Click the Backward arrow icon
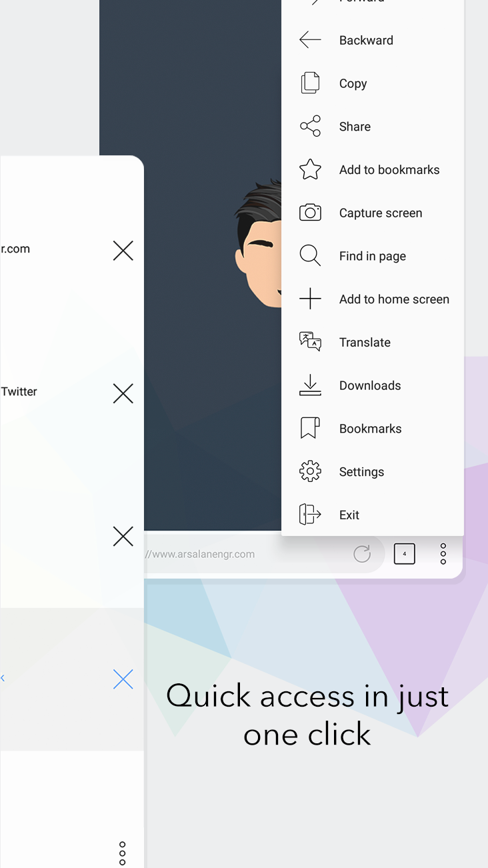Image resolution: width=488 pixels, height=868 pixels. coord(310,40)
